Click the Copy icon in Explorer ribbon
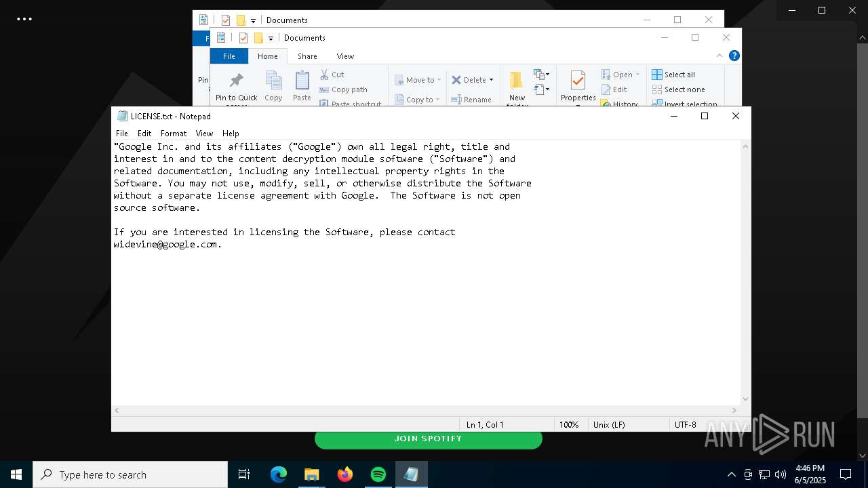This screenshot has height=488, width=868. pos(273,87)
